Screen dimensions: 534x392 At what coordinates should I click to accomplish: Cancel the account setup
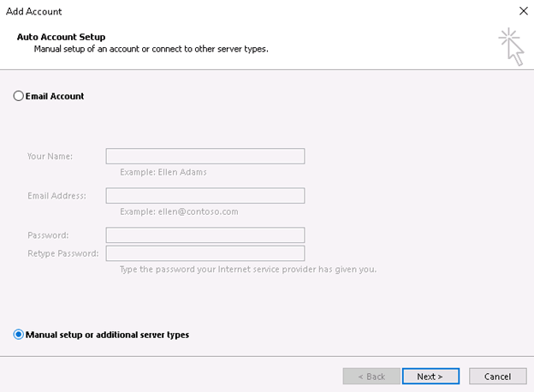(x=497, y=377)
